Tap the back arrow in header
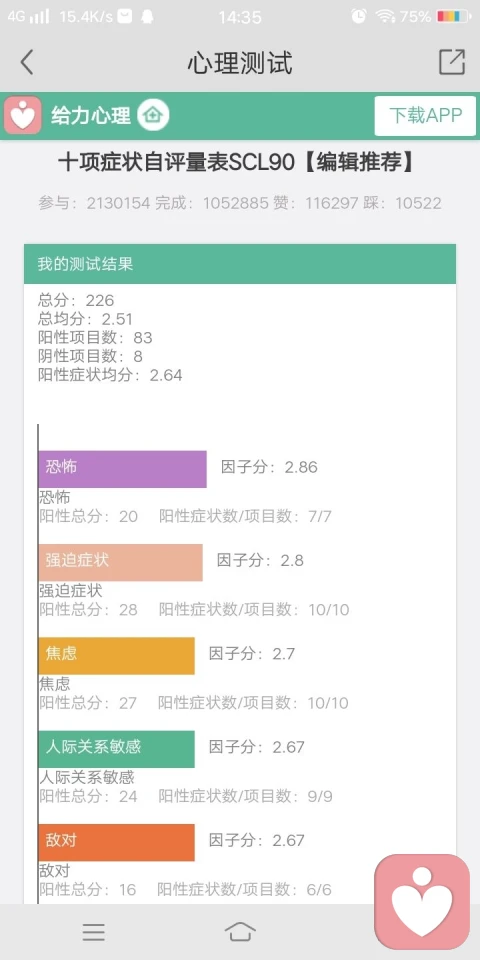This screenshot has height=960, width=480. [26, 62]
